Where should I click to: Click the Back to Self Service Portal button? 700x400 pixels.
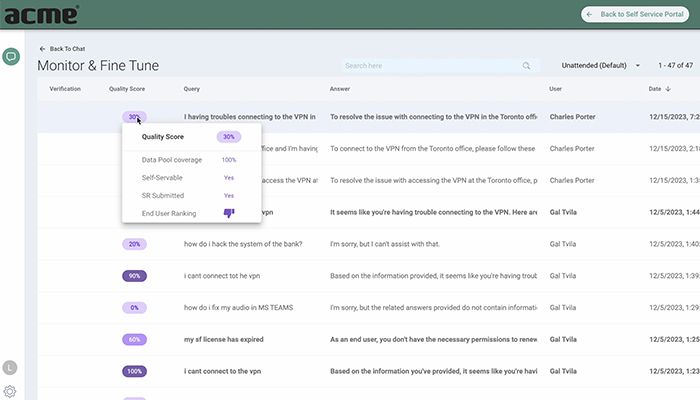[x=635, y=14]
